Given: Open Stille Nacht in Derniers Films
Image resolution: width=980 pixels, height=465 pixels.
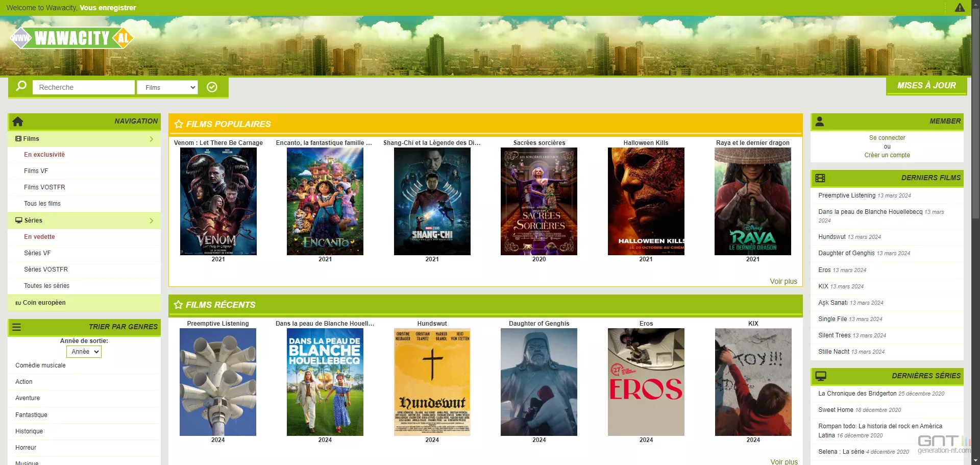Looking at the screenshot, I should click(x=834, y=352).
